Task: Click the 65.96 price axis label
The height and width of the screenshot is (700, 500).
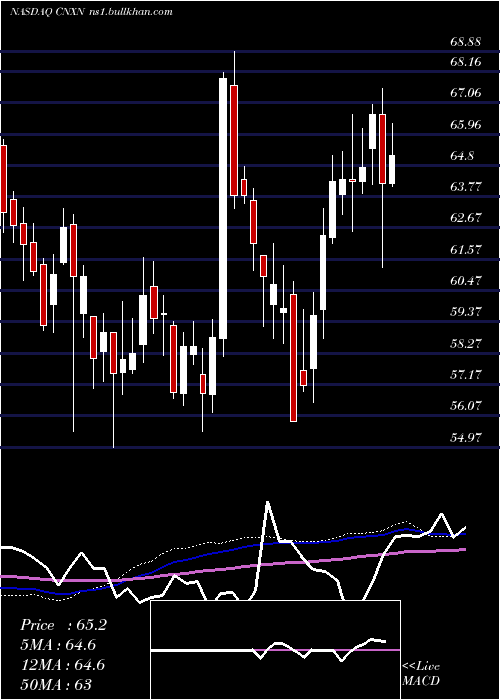Action: tap(466, 124)
